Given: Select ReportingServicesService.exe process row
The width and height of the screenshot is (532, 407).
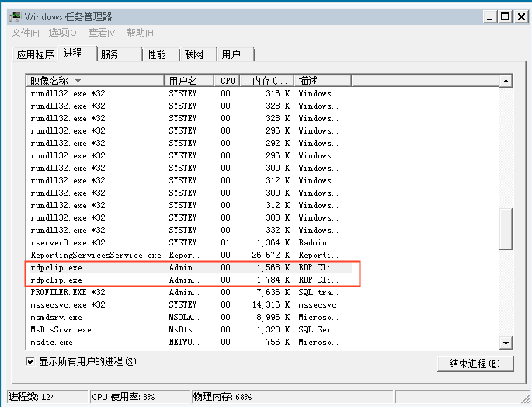Looking at the screenshot, I should click(x=96, y=255).
